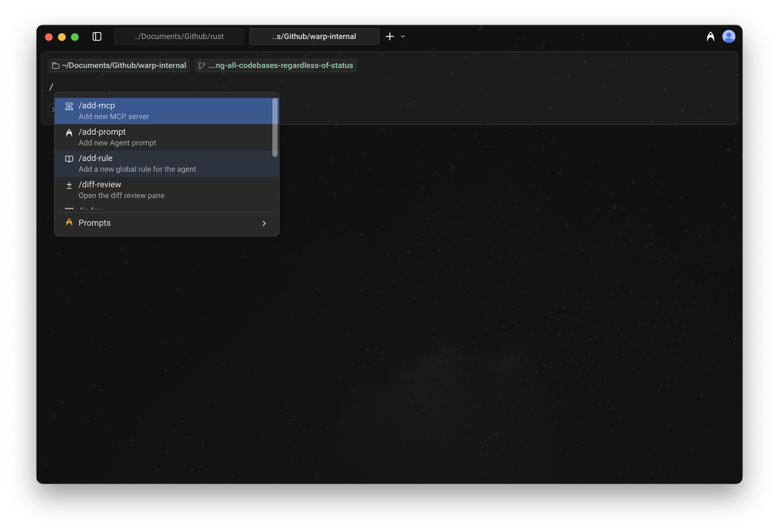Open the new tab options dropdown arrow
Screen dimensions: 779x532
(403, 36)
